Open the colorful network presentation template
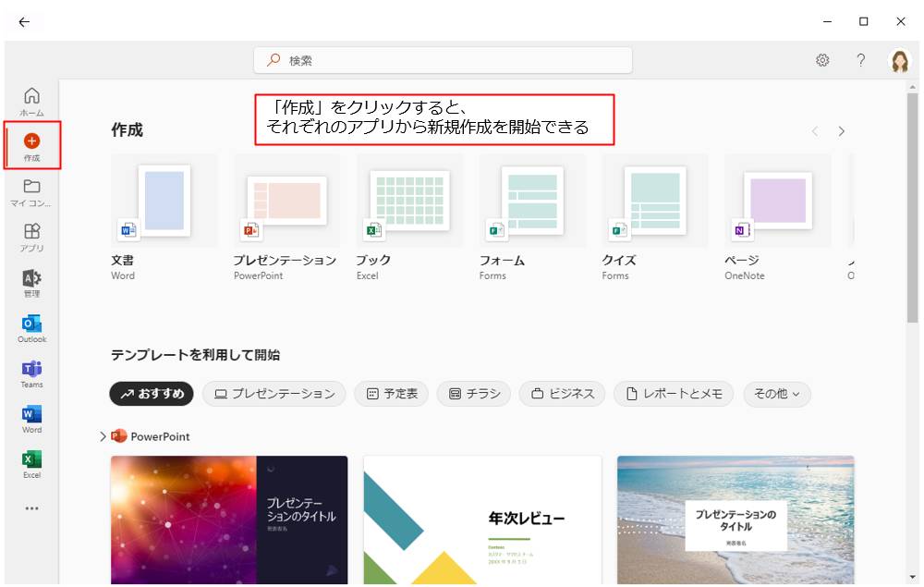The width and height of the screenshot is (924, 587). [229, 520]
